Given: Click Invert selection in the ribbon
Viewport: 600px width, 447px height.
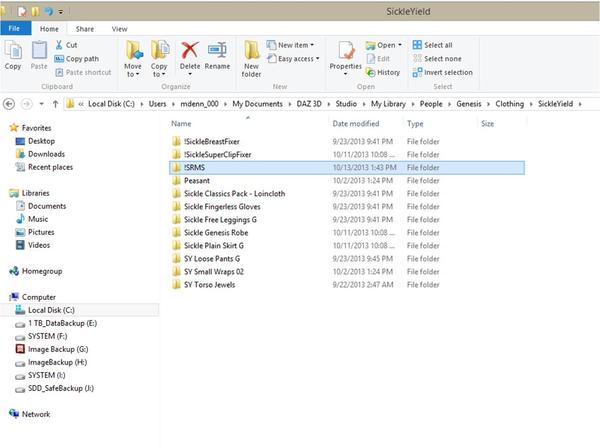Looking at the screenshot, I should coord(442,72).
